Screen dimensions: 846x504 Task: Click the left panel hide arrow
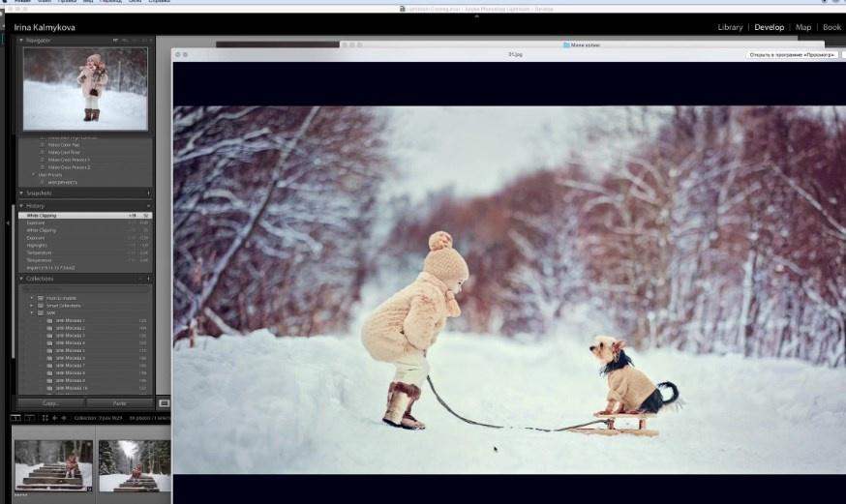8,222
